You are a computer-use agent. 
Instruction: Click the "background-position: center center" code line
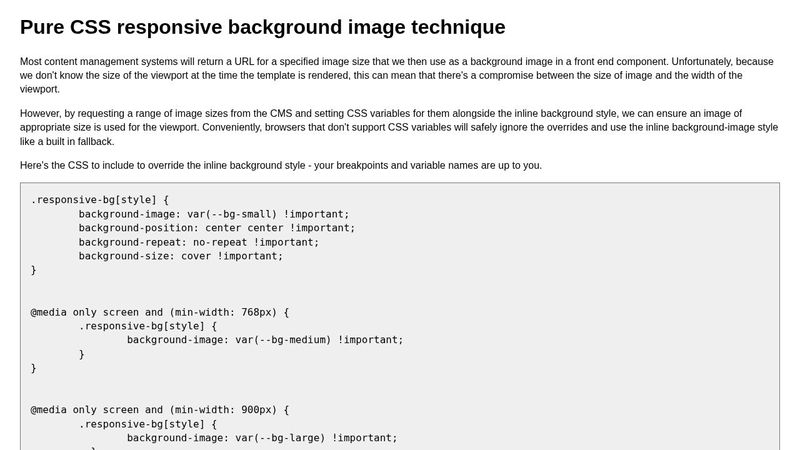pyautogui.click(x=217, y=227)
